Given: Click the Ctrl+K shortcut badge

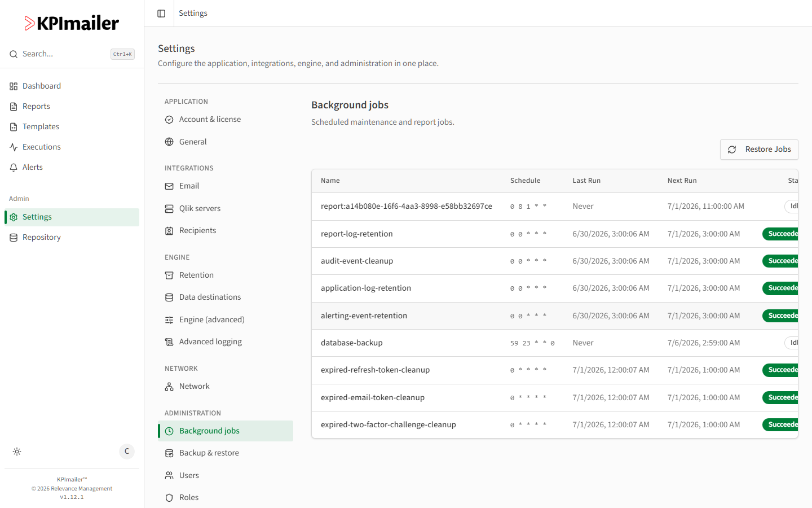Looking at the screenshot, I should point(122,54).
